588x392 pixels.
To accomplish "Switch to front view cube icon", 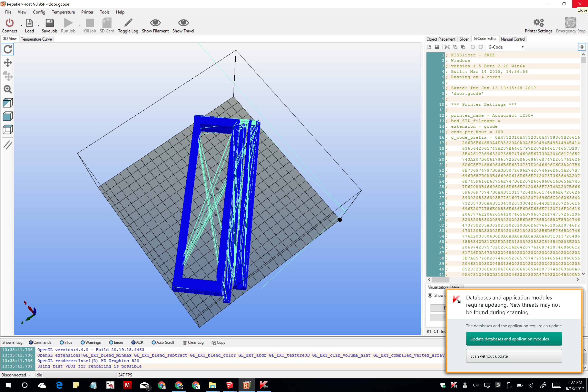I will click(8, 116).
